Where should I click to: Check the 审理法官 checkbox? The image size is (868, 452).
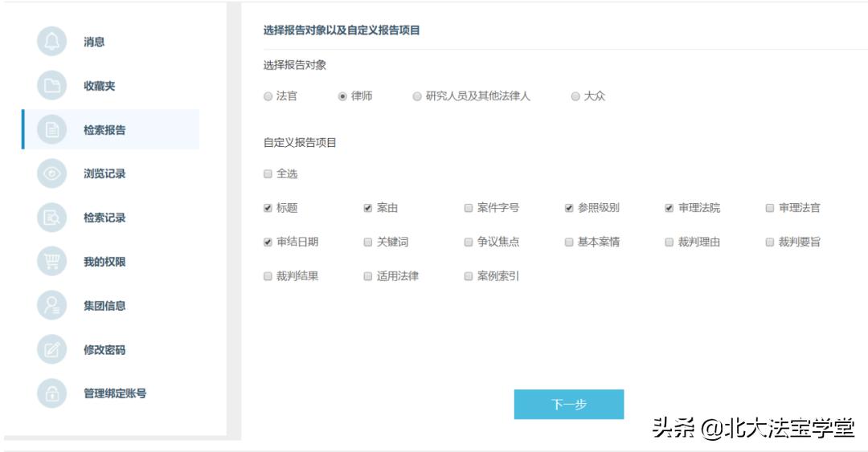point(769,208)
